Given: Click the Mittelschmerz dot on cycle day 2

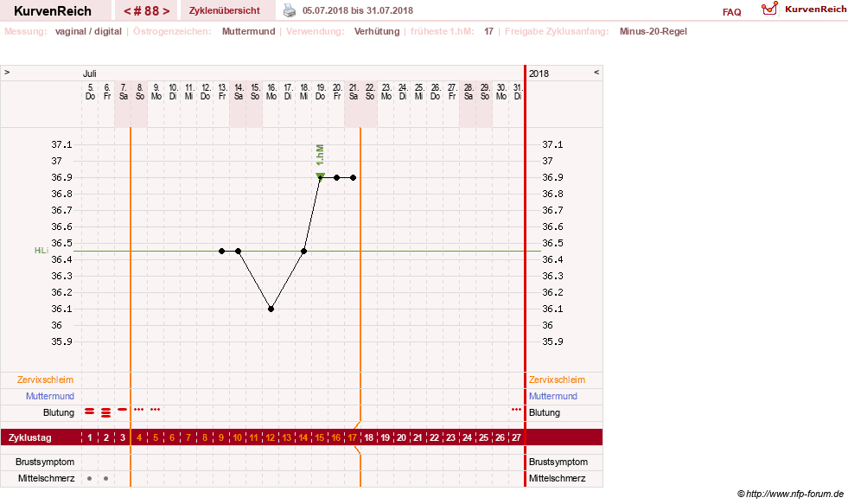Looking at the screenshot, I should coord(106,479).
